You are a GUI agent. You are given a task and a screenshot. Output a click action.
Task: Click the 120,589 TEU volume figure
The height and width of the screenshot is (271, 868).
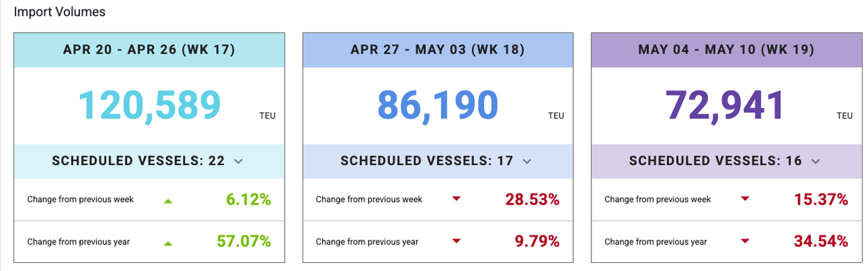[x=150, y=105]
